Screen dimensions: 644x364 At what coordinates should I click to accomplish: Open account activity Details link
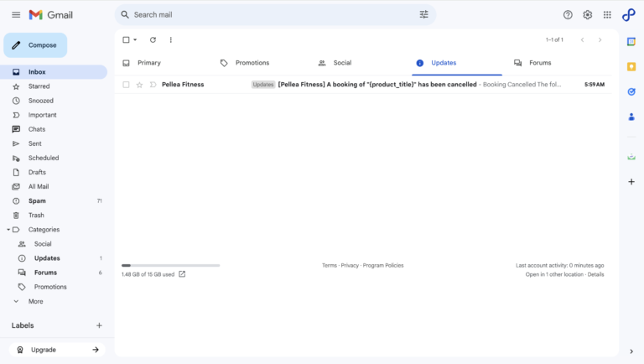[x=595, y=274]
